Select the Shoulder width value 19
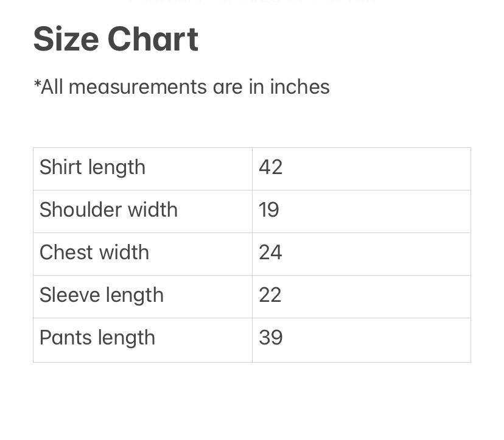504x440 pixels. click(269, 210)
